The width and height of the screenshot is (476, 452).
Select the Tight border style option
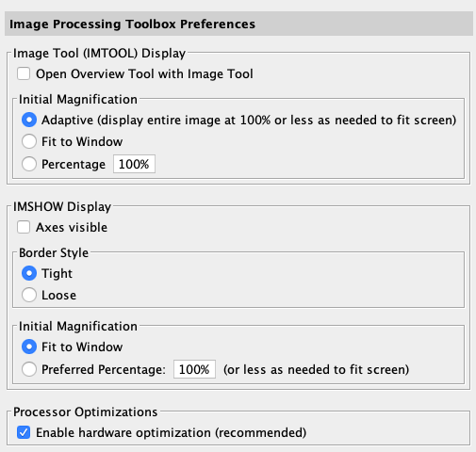[29, 273]
